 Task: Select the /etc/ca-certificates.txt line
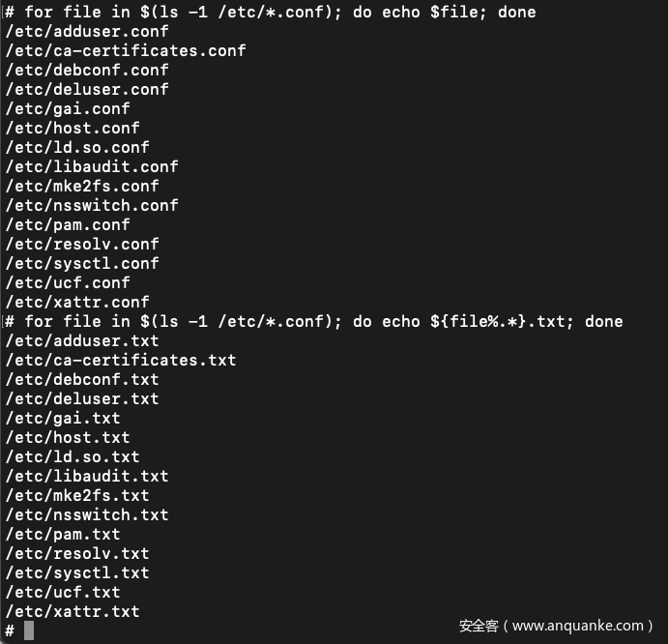[121, 360]
